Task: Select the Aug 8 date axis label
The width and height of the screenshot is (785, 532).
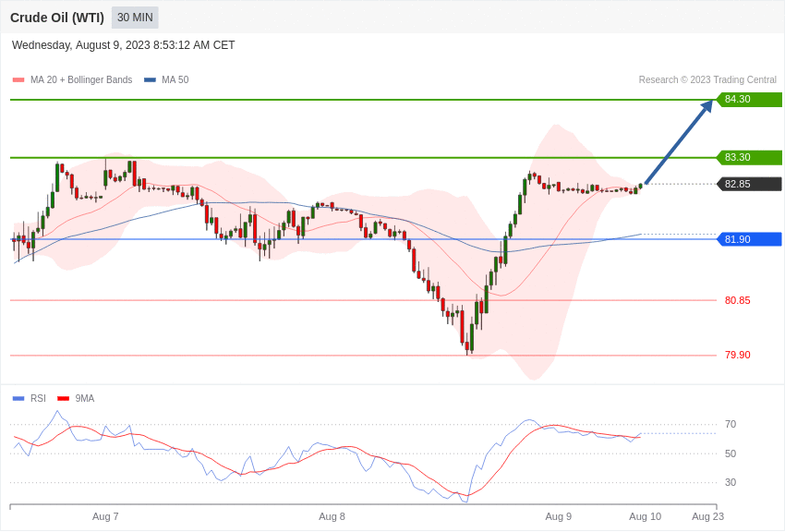Action: pos(332,516)
